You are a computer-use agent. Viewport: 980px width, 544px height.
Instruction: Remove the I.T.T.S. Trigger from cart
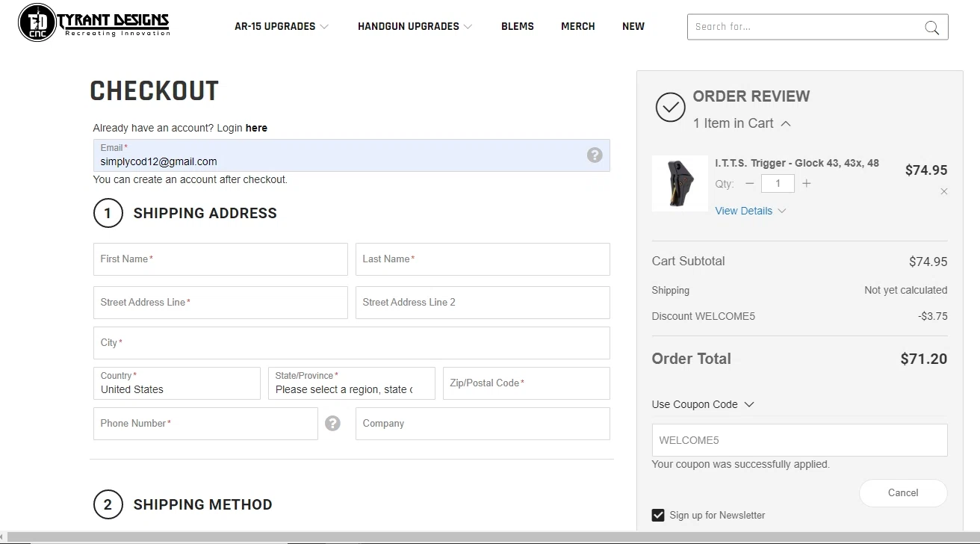[x=943, y=192]
